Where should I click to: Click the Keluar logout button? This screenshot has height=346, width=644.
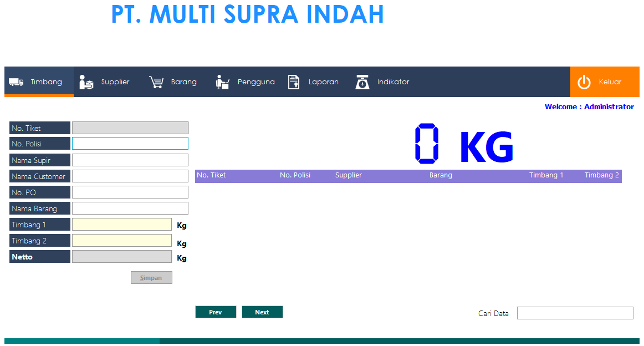tap(605, 82)
